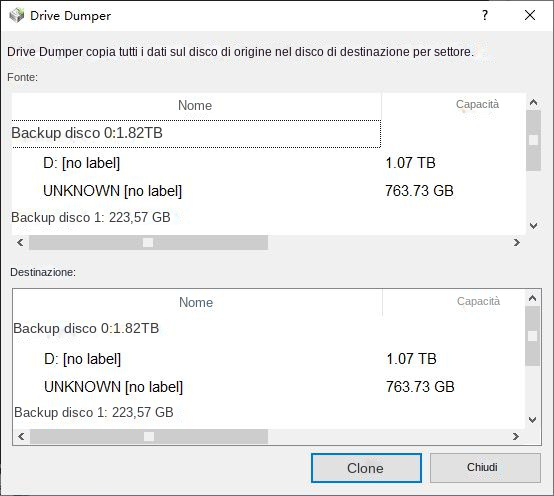Click the 1.07 TB capacity in Fonte
Viewport: 554px width, 496px height.
point(410,163)
